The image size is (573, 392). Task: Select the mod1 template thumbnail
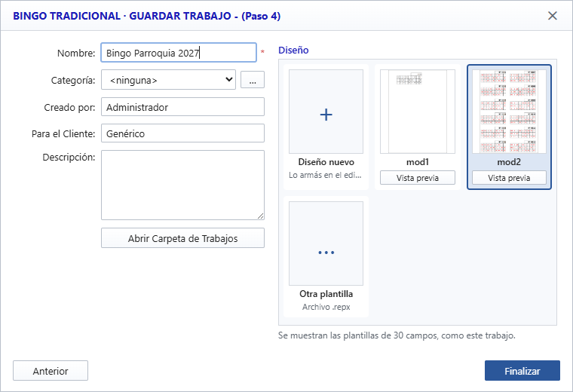418,112
